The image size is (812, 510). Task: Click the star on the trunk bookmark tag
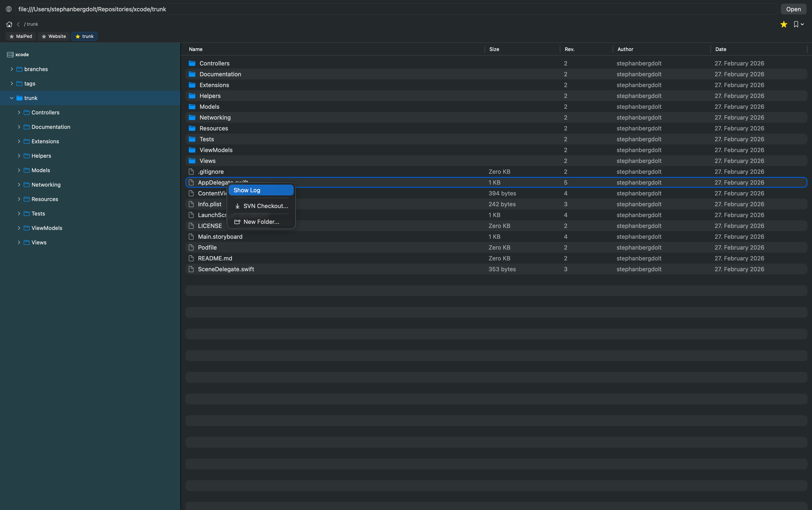(77, 36)
